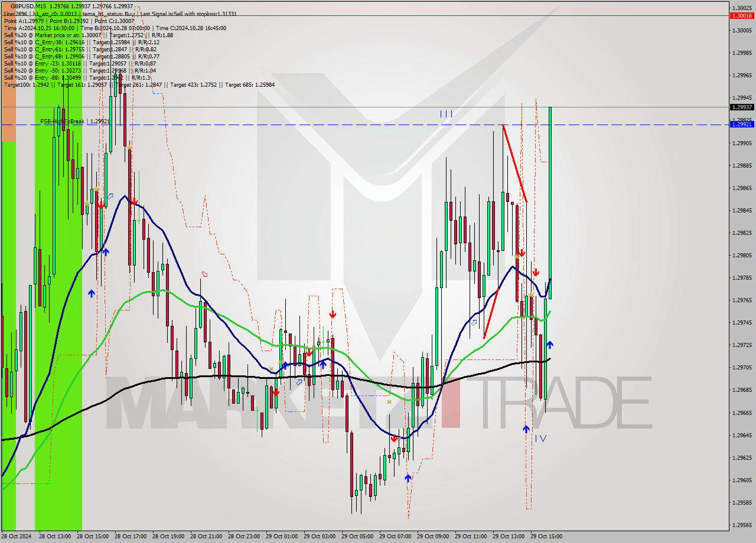This screenshot has width=756, height=543.
Task: Click price axis value 1.29825
Action: (x=742, y=233)
